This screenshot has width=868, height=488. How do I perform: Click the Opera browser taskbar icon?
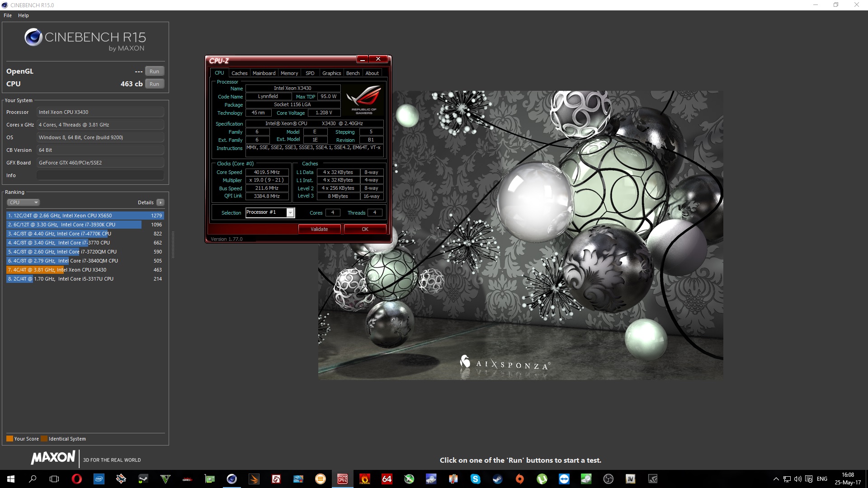[77, 479]
